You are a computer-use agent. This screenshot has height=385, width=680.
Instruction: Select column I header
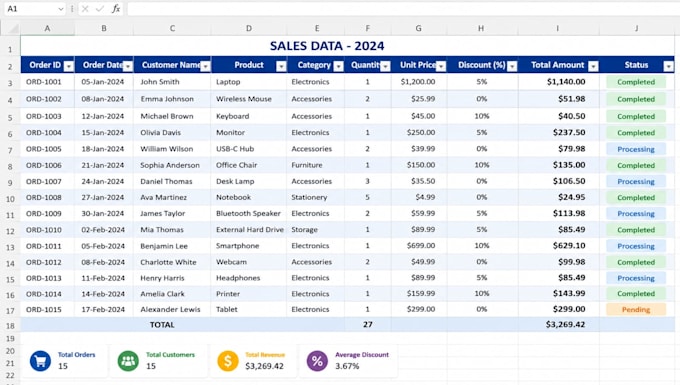558,29
